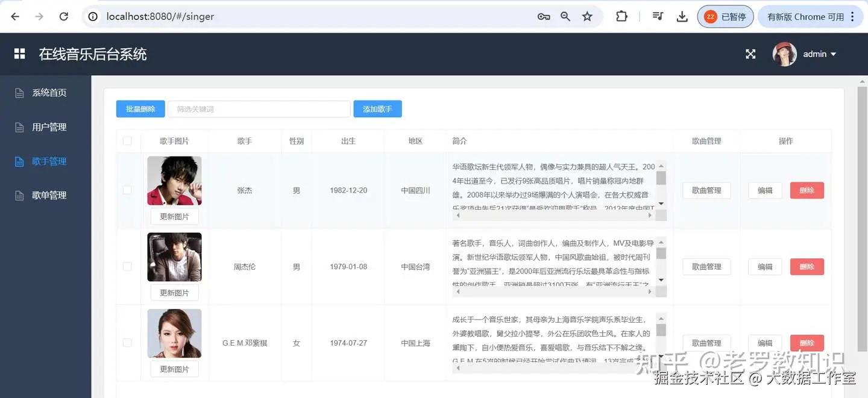Click 周杰伦's singer photo
The height and width of the screenshot is (398, 868).
174,257
